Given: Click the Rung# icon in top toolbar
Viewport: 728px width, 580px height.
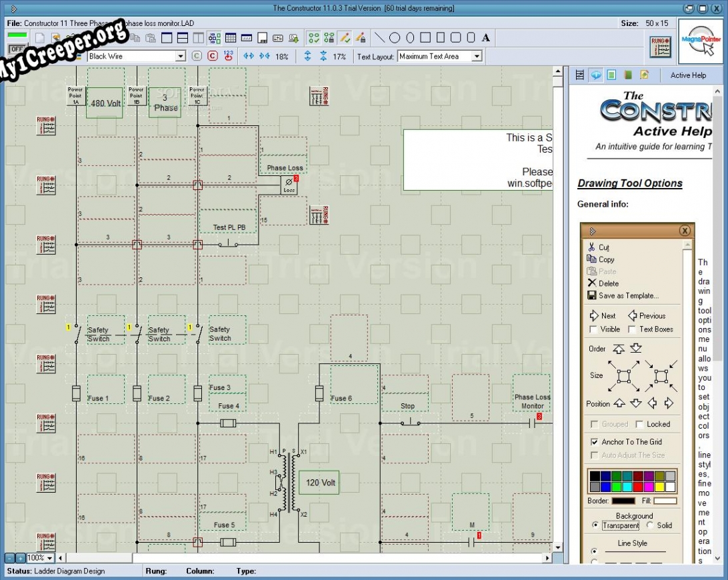Looking at the screenshot, I should tap(660, 47).
